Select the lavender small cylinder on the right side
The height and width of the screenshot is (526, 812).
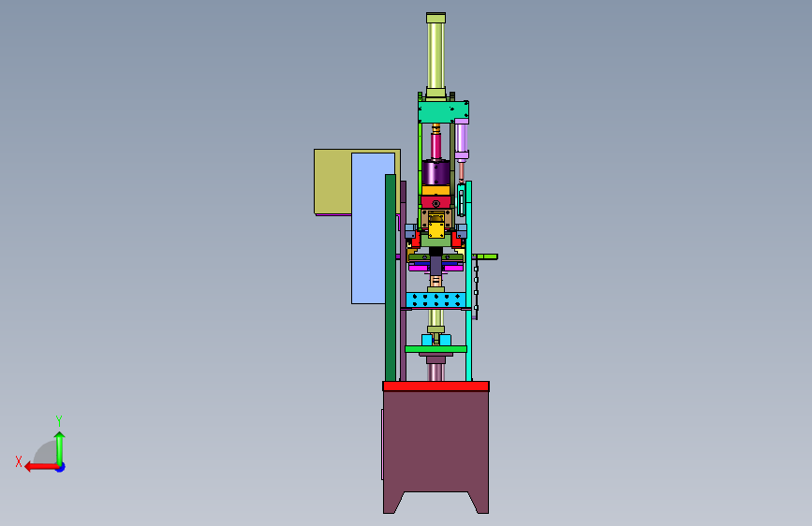(462, 139)
